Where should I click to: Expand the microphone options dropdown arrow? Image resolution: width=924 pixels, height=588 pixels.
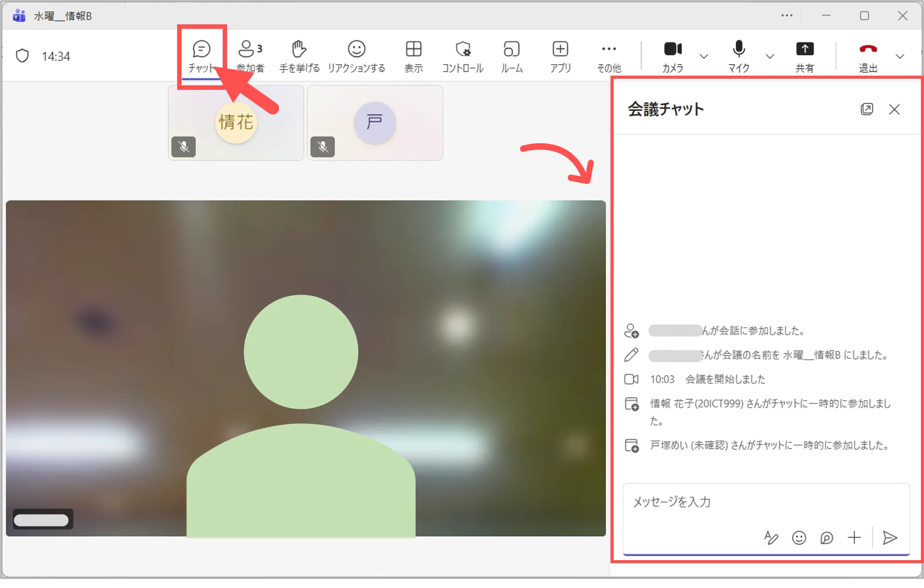pyautogui.click(x=769, y=56)
